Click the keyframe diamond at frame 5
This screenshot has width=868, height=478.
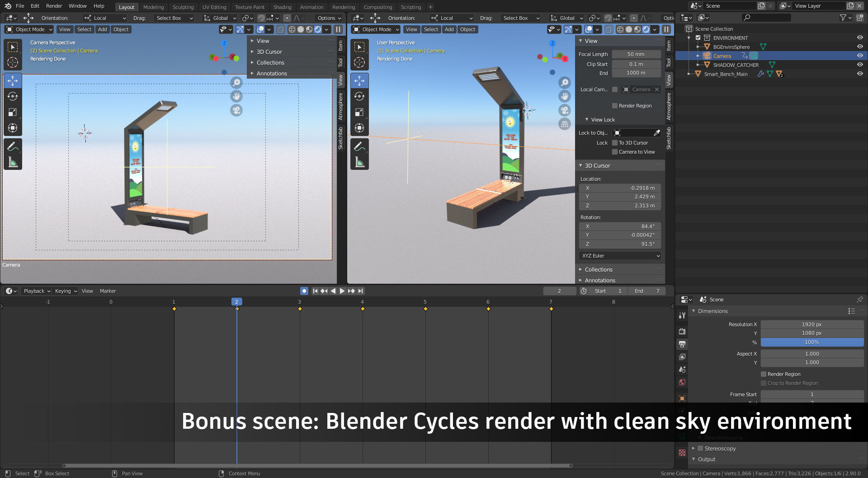[425, 309]
